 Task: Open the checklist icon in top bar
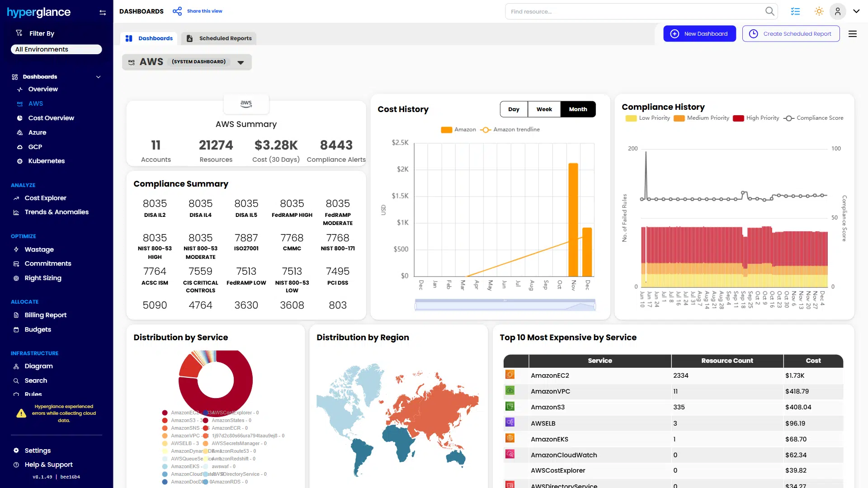pos(795,11)
